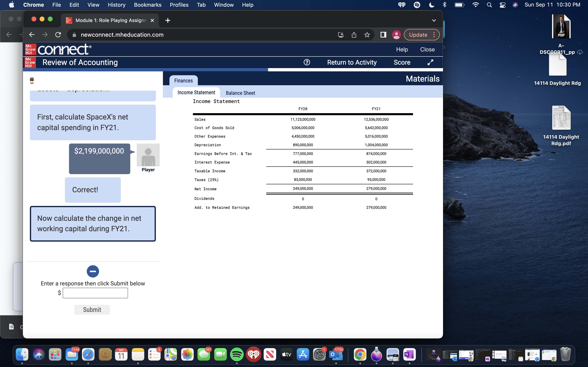
Task: Reload the Connect page
Action: click(x=58, y=35)
